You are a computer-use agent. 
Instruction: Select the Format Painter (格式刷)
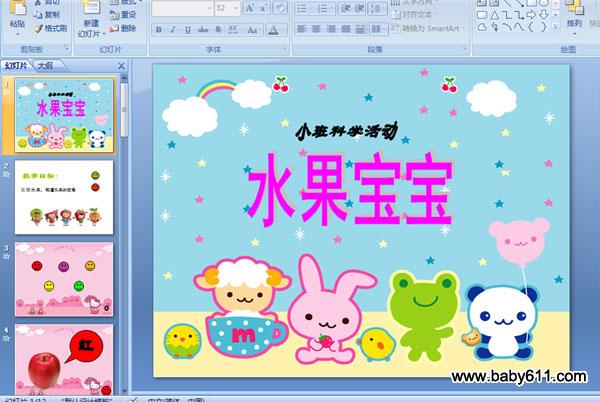[51, 28]
